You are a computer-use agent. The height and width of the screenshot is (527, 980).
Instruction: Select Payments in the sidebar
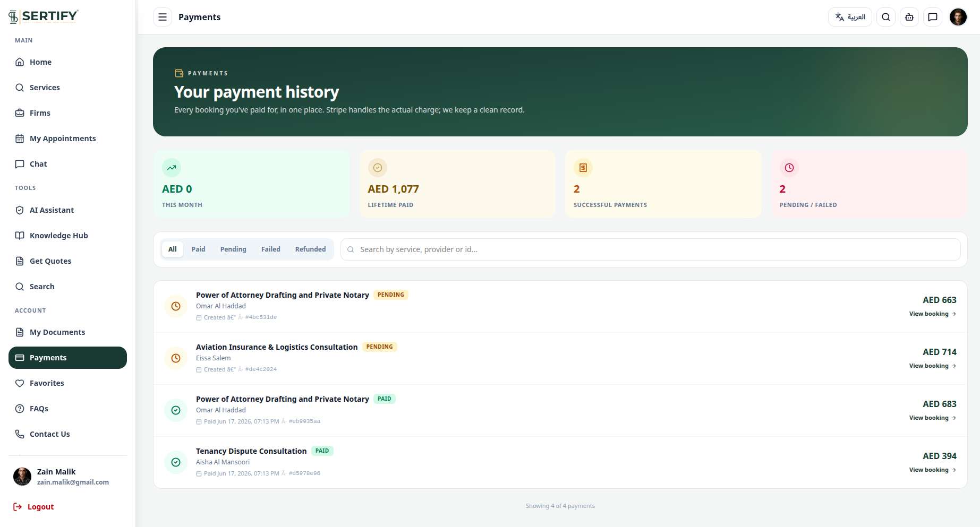[x=67, y=358]
